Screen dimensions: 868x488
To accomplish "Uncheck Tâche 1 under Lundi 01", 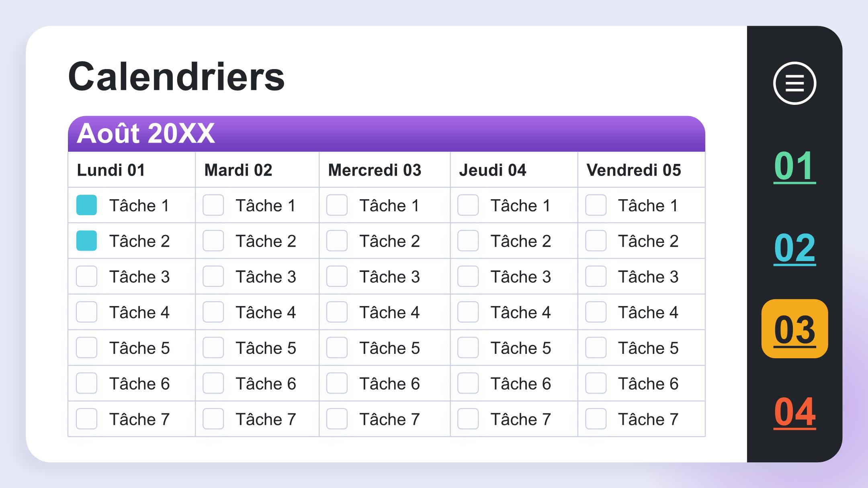I will click(x=86, y=205).
